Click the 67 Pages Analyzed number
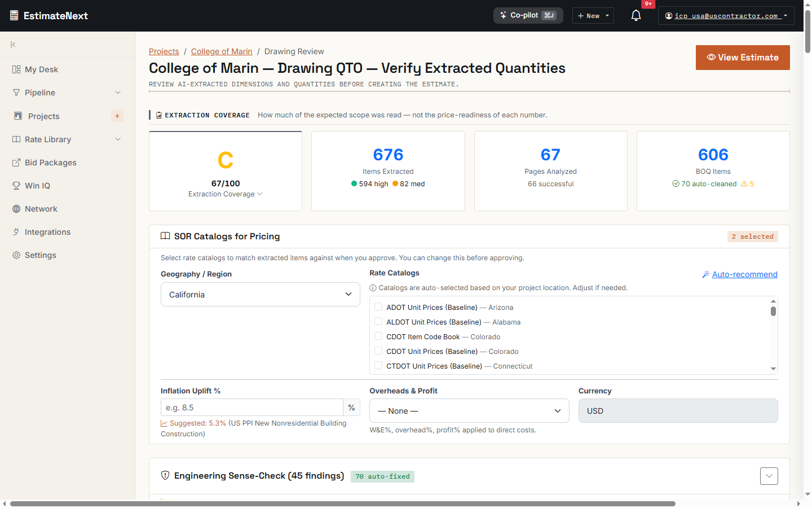This screenshot has width=812, height=508. pos(550,154)
